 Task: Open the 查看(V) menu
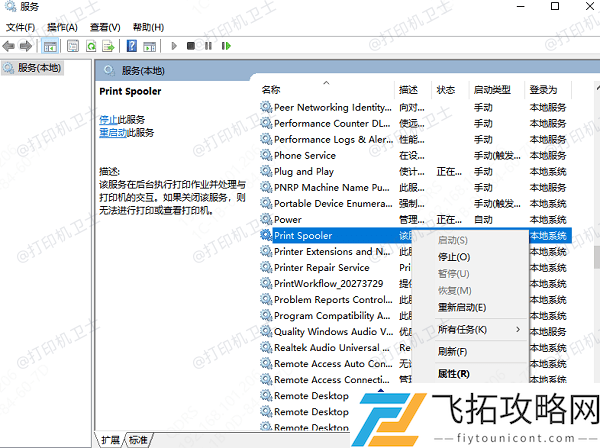[105, 28]
